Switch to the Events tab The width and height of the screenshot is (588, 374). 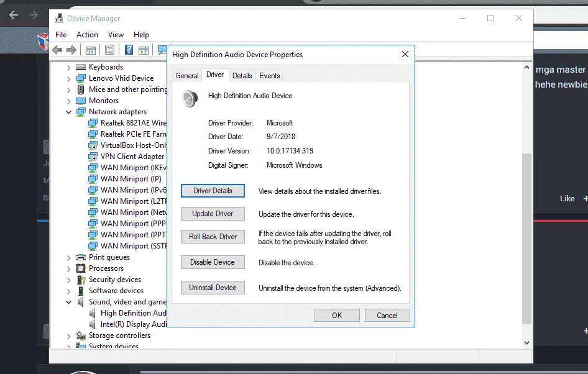[x=270, y=75]
